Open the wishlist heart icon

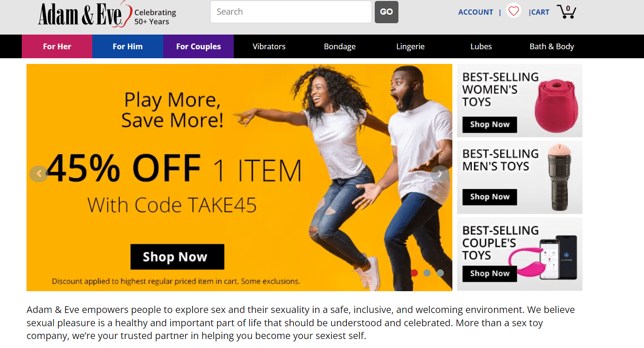[x=513, y=11]
